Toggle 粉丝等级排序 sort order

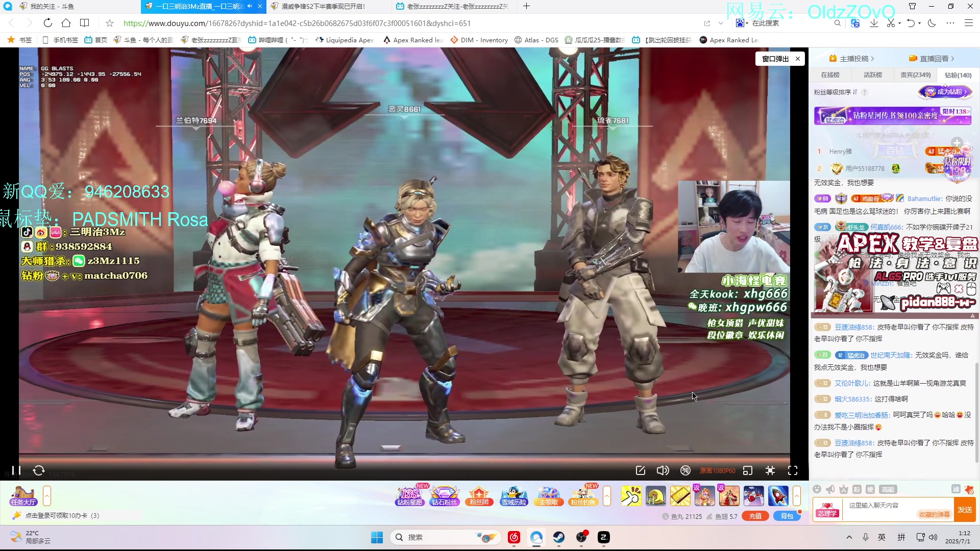coord(835,92)
